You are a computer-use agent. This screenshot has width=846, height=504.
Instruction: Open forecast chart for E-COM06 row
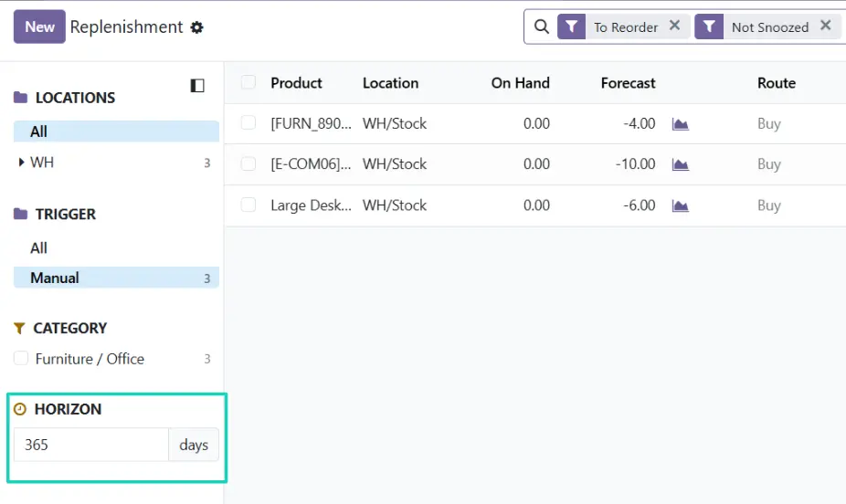click(x=681, y=164)
